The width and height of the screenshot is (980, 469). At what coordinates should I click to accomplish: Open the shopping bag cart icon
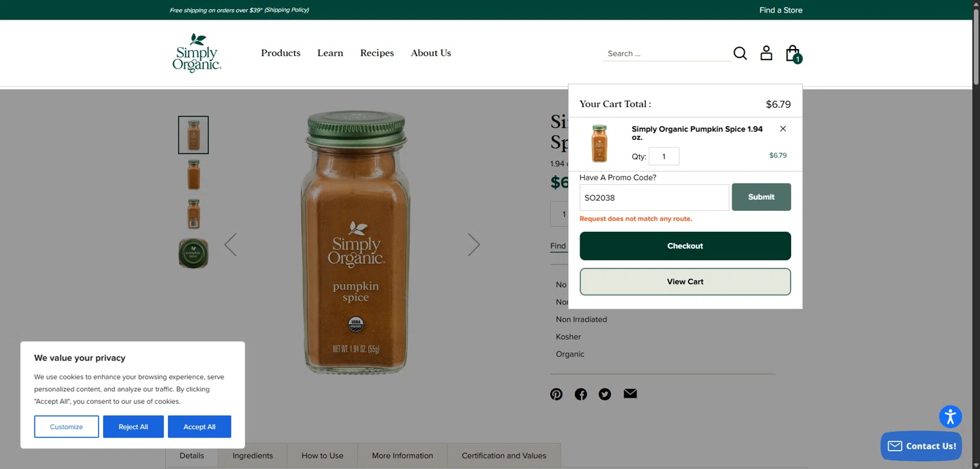point(792,53)
